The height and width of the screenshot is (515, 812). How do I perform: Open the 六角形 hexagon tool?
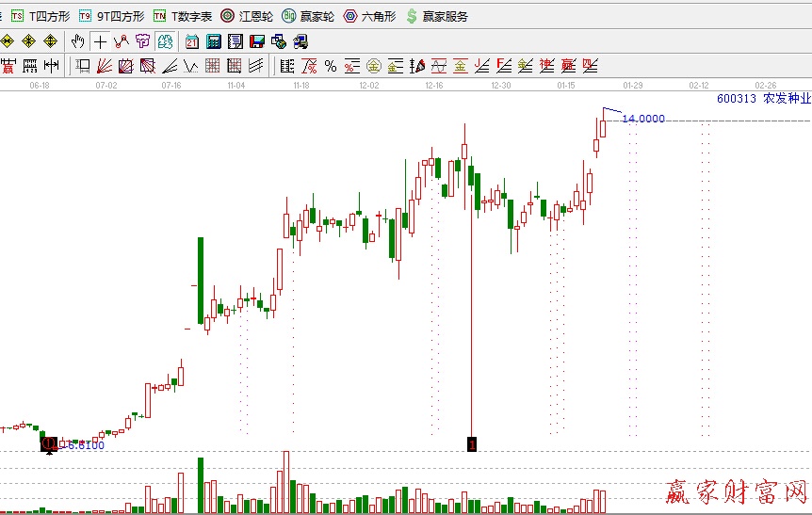point(369,16)
